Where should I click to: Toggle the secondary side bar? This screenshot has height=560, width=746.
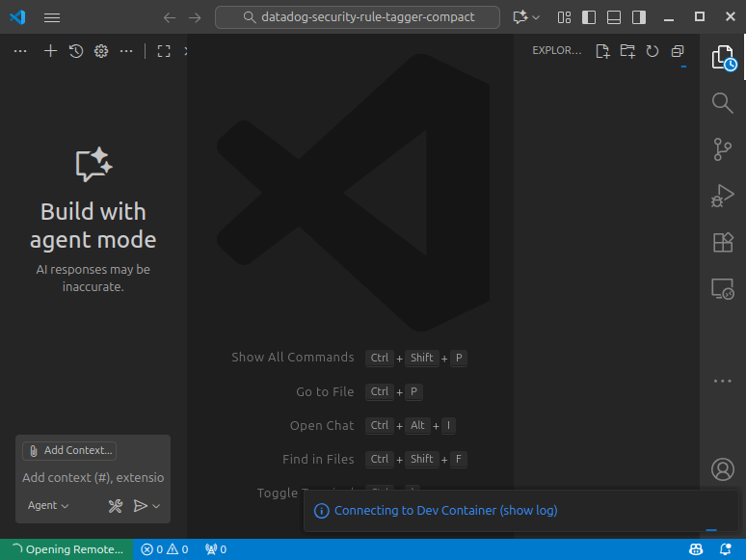click(x=639, y=17)
